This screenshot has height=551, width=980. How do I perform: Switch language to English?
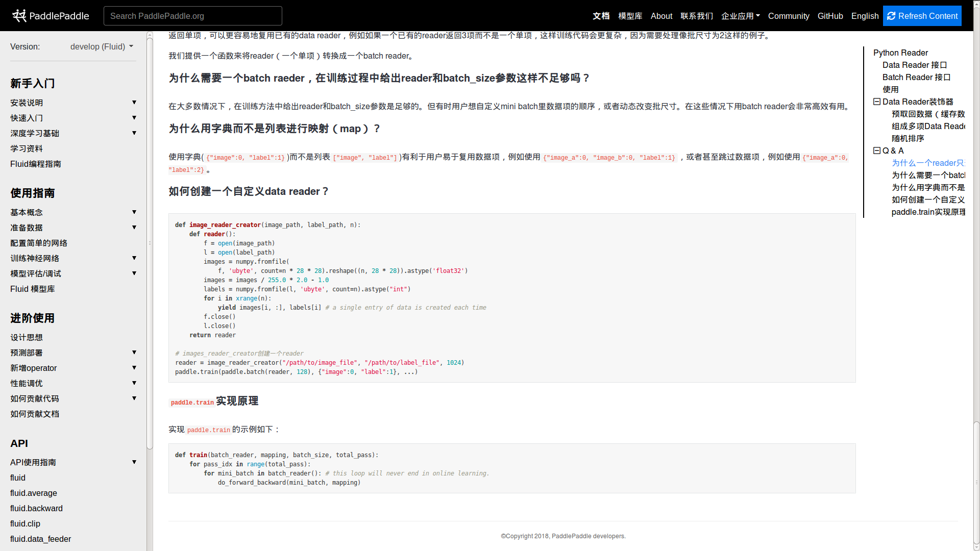[865, 16]
